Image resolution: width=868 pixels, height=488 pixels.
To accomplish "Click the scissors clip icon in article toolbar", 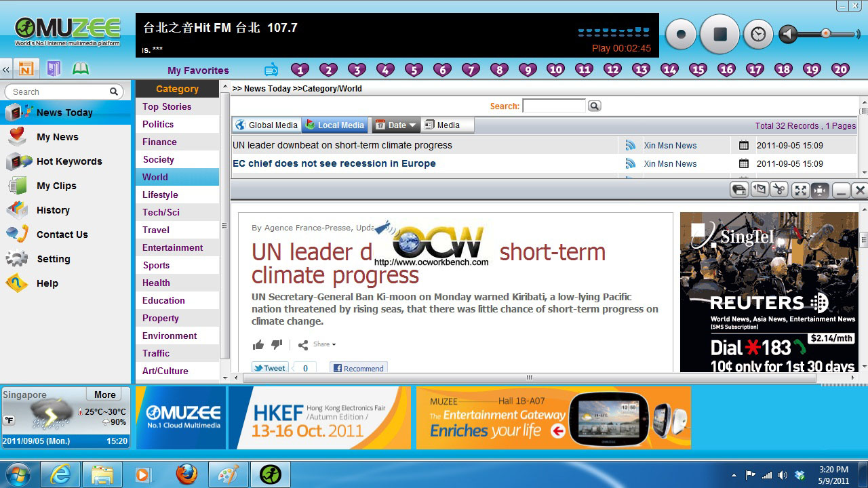I will pos(780,190).
